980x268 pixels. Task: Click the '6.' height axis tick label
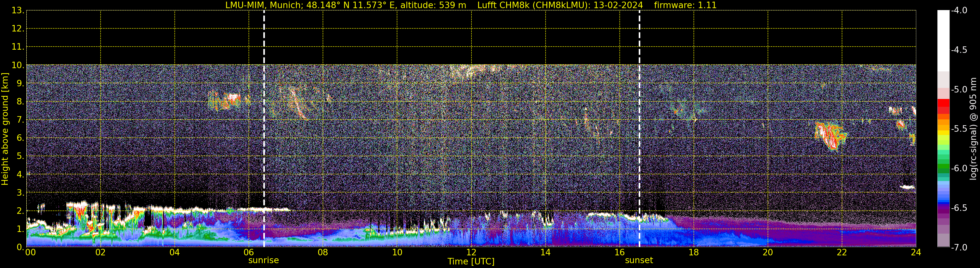pos(20,138)
